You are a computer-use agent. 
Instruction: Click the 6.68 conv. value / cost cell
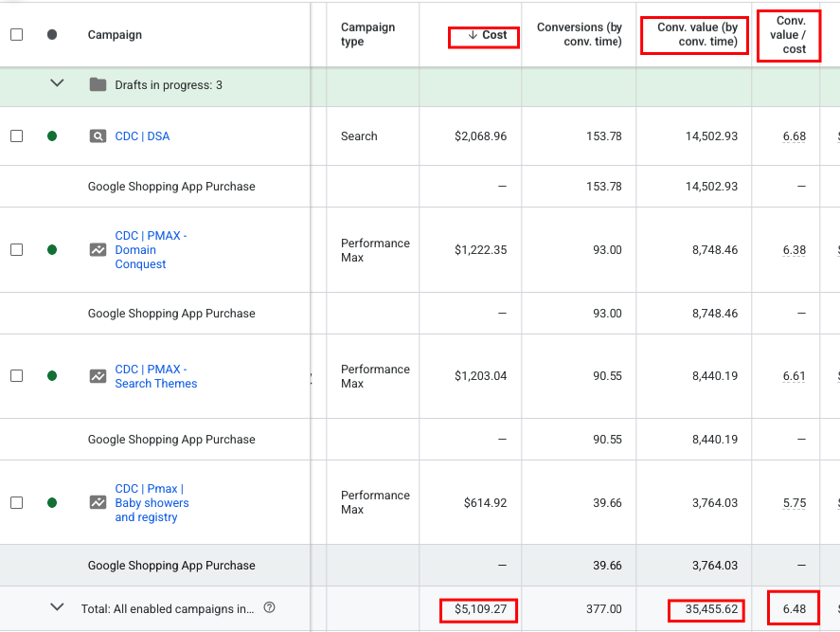point(794,136)
